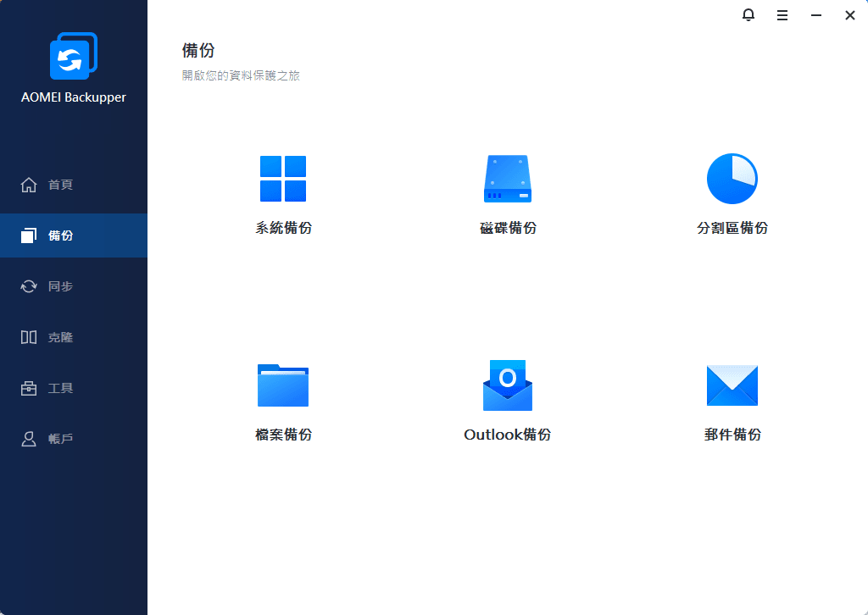This screenshot has width=868, height=615.
Task: Click the AOMEI Backupper logo
Action: 74,56
